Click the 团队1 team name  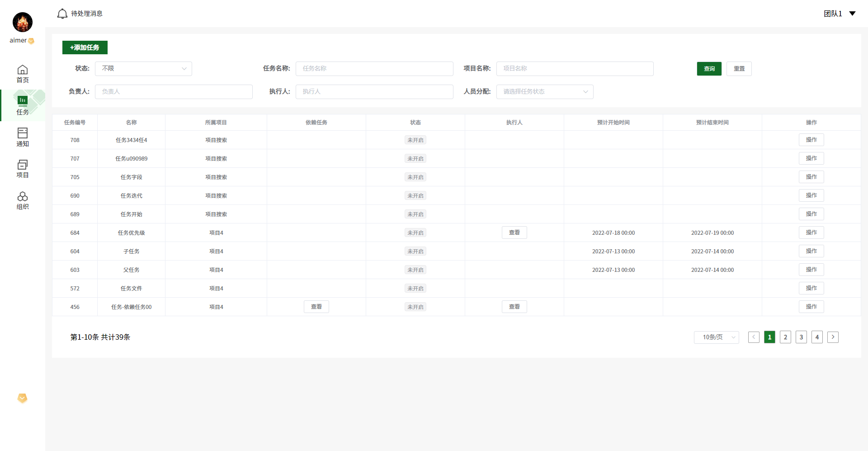click(833, 14)
